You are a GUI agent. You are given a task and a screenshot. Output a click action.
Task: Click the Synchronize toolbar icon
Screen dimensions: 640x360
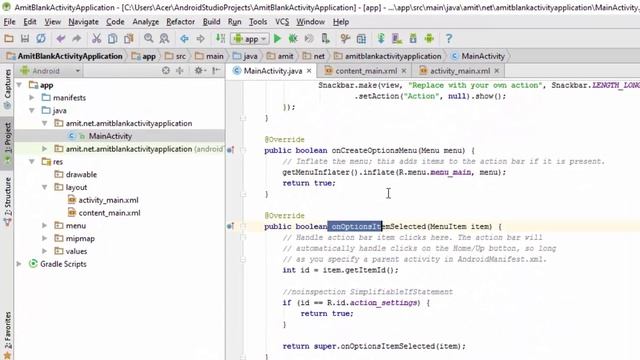tap(41, 39)
